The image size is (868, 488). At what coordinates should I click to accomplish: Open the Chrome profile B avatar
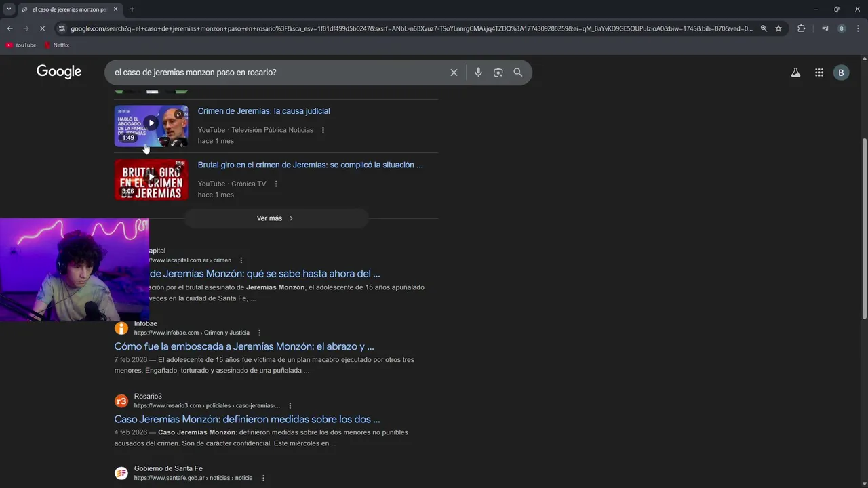click(x=842, y=28)
